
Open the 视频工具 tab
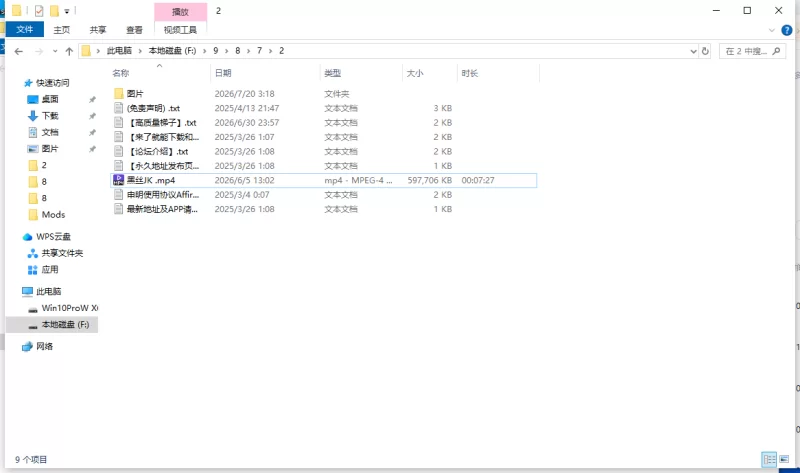pyautogui.click(x=180, y=30)
